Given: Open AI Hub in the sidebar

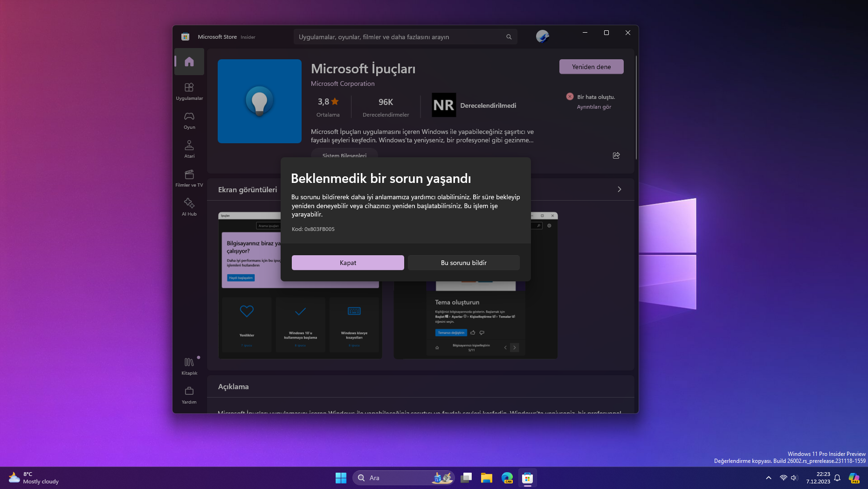Looking at the screenshot, I should [189, 207].
